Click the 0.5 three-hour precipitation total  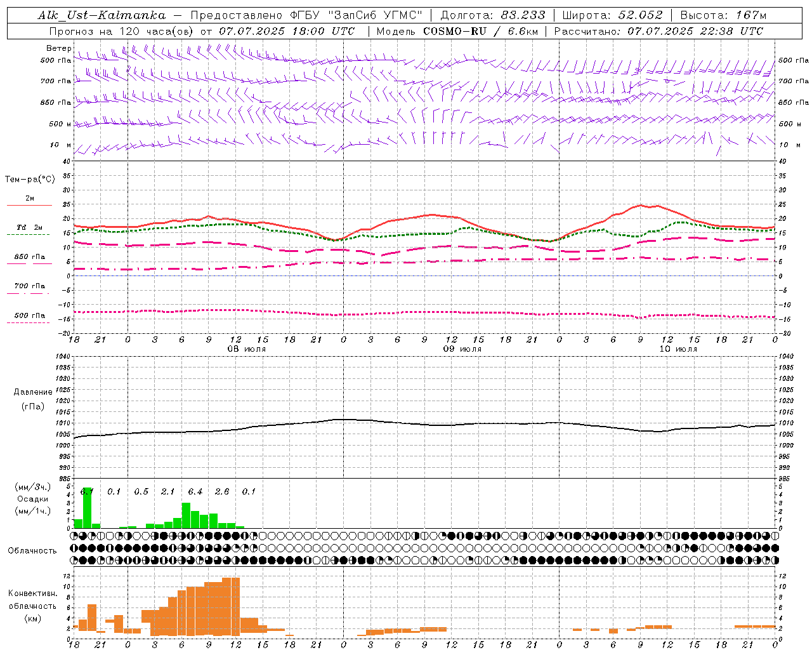coord(141,492)
